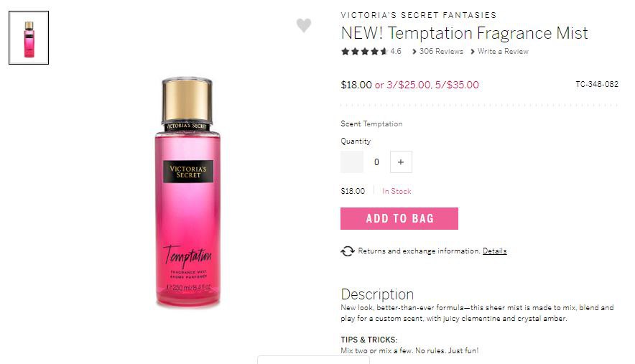Click the chevron before Write a Review
The width and height of the screenshot is (635, 364).
[x=473, y=52]
